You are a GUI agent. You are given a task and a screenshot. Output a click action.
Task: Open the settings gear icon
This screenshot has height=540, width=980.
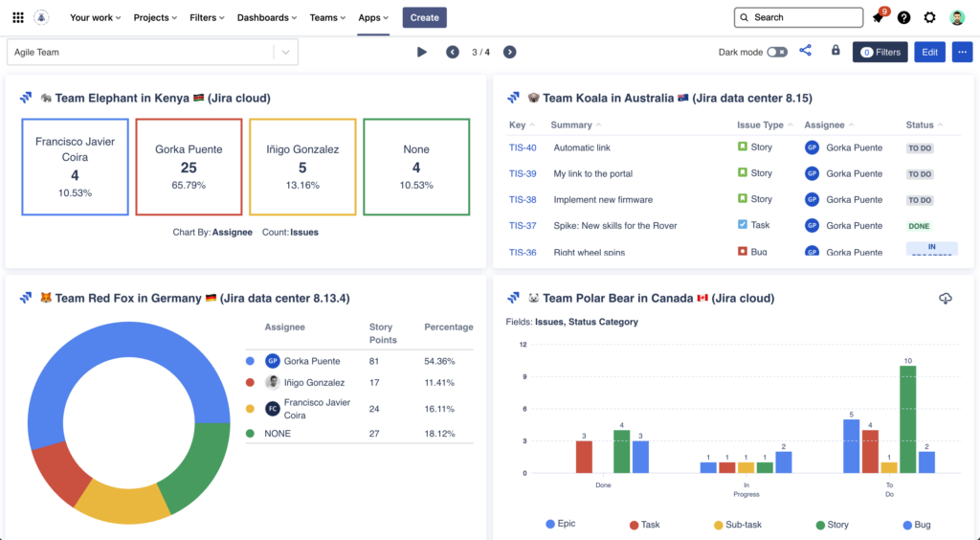(930, 17)
